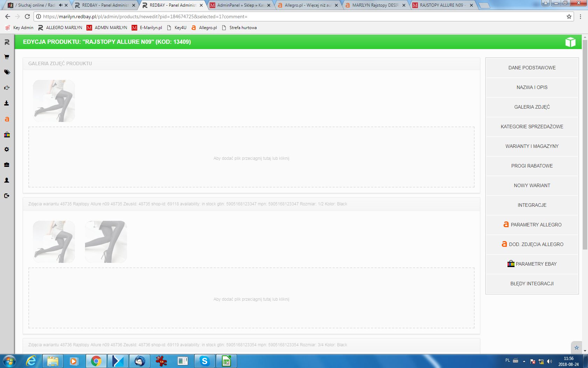This screenshot has width=588, height=368.
Task: Switch to AdminPanel Sklep browser tab
Action: [x=240, y=5]
